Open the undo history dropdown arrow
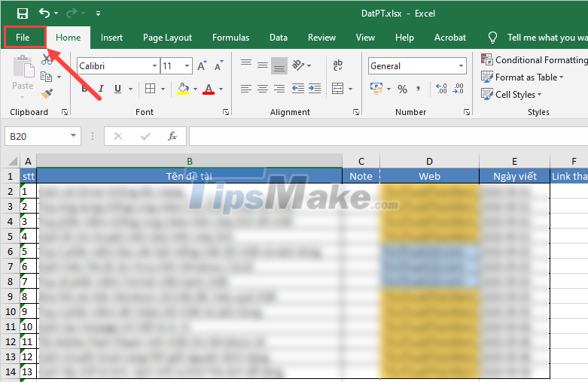 click(x=56, y=14)
